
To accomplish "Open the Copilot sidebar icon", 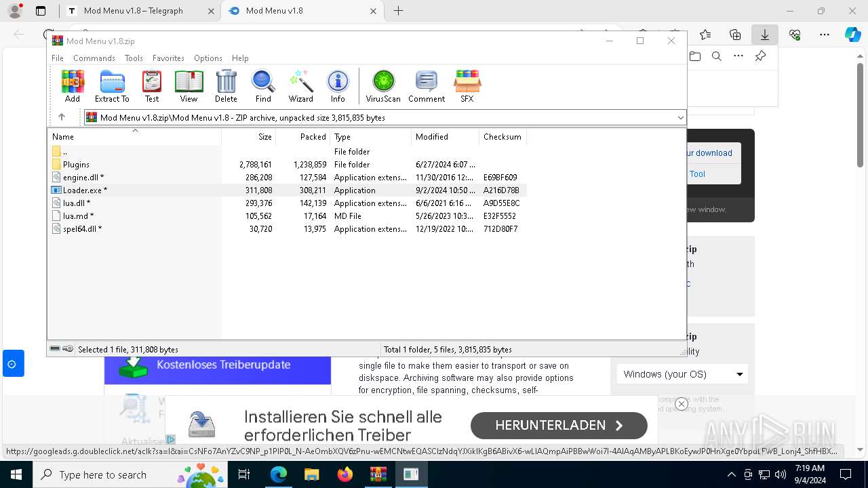I will coord(852,35).
